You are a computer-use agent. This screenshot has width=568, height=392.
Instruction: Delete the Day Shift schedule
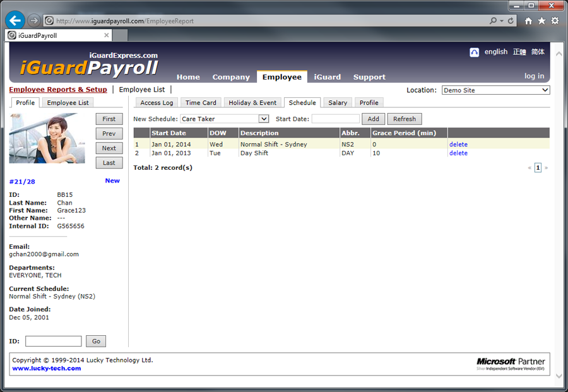tap(458, 153)
